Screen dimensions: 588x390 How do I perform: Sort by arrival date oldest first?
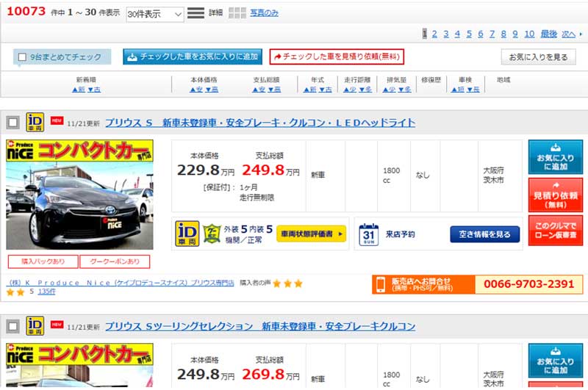point(94,90)
